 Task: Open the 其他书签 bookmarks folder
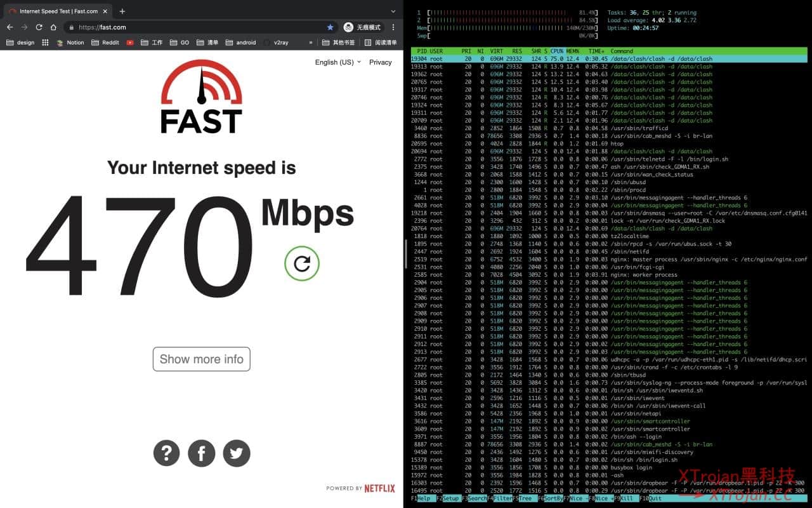click(x=339, y=43)
